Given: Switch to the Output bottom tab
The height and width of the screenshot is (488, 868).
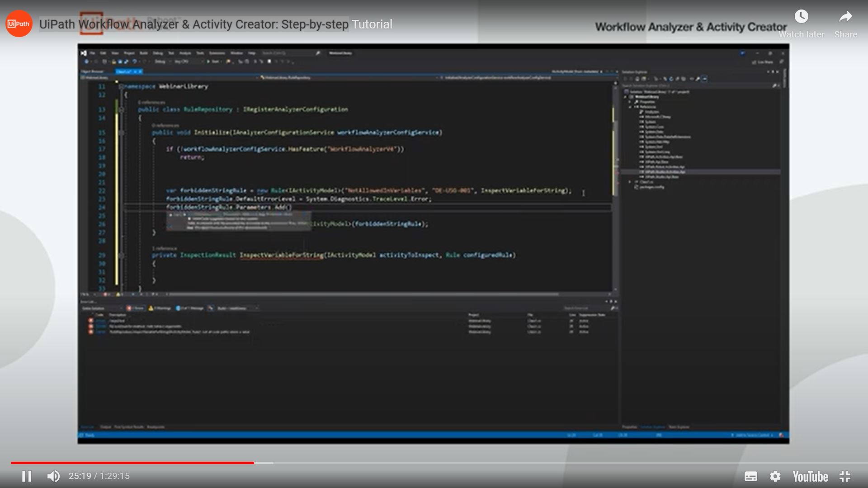Looking at the screenshot, I should pos(105,426).
